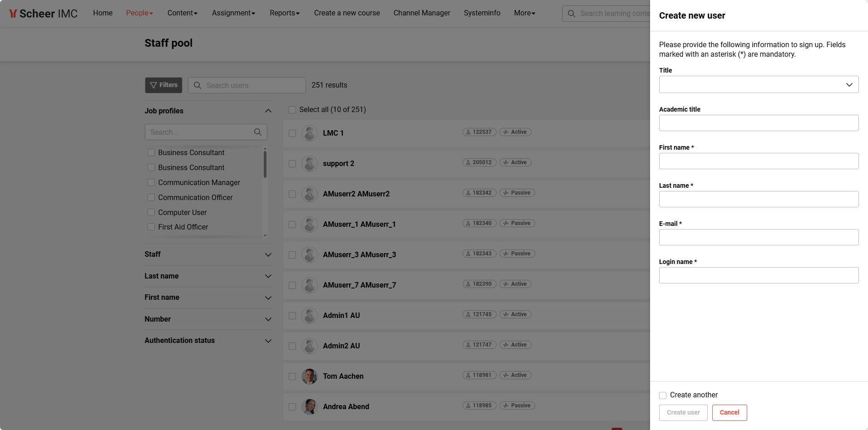Expand the Staff filter section
The image size is (868, 430).
click(268, 254)
